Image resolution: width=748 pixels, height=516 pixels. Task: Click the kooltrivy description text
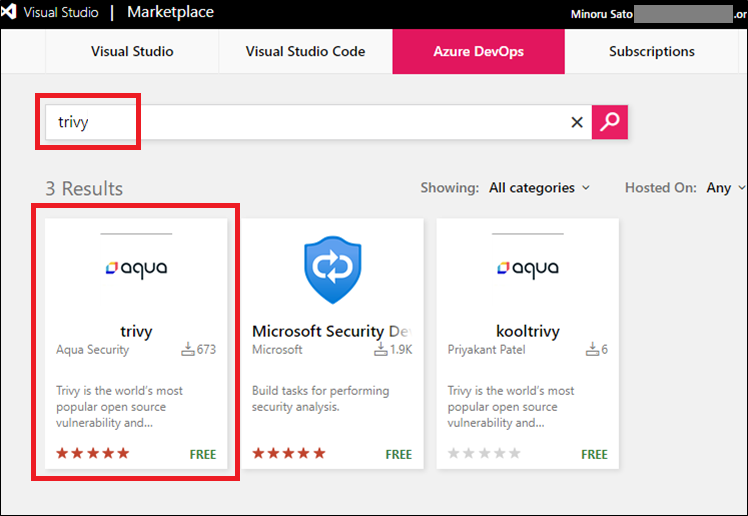(x=511, y=407)
